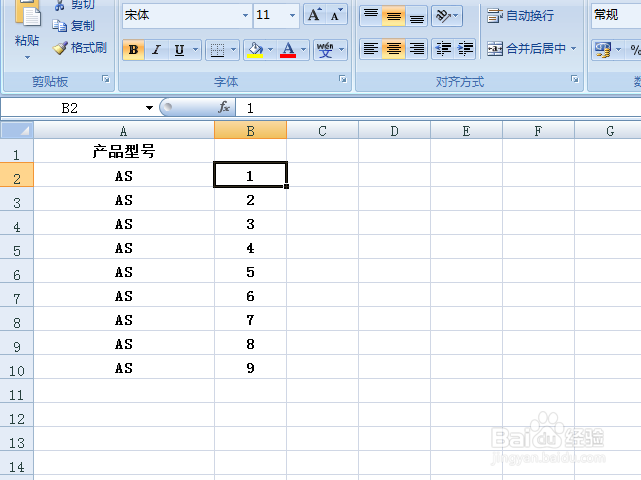The image size is (641, 480).
Task: Open the alignment (对齐方式) dialog launcher
Action: pyautogui.click(x=575, y=79)
